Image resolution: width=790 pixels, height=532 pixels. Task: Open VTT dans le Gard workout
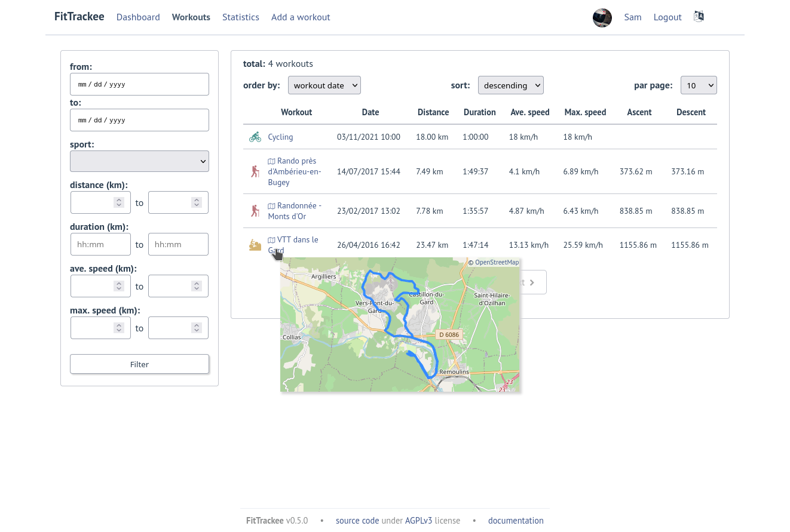point(293,245)
